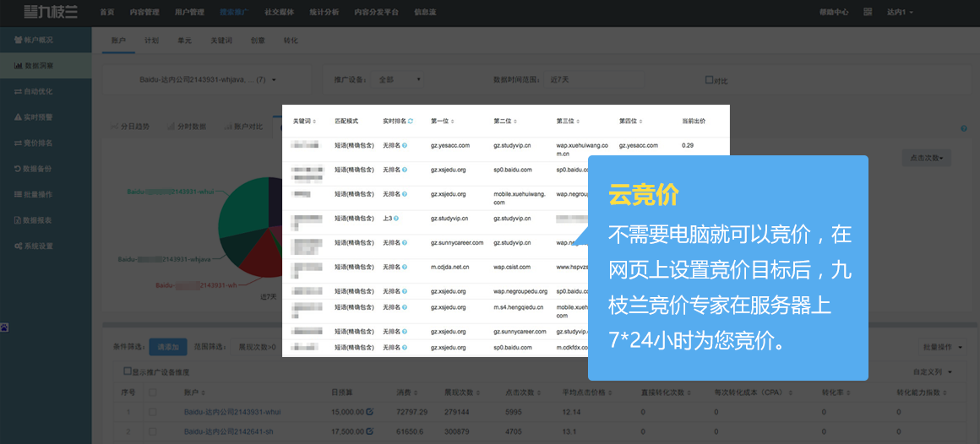
Task: Tick checkbox for Baidu-达内公司2143931-whui row
Action: tap(153, 412)
